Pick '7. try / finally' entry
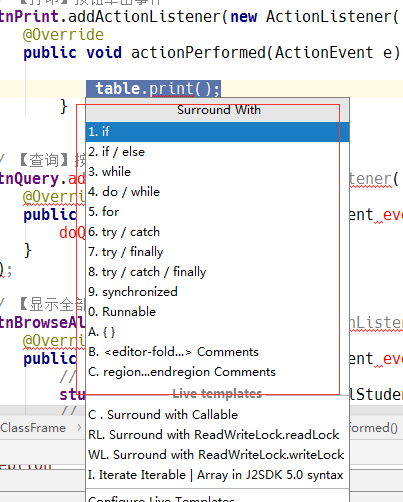 tap(217, 252)
